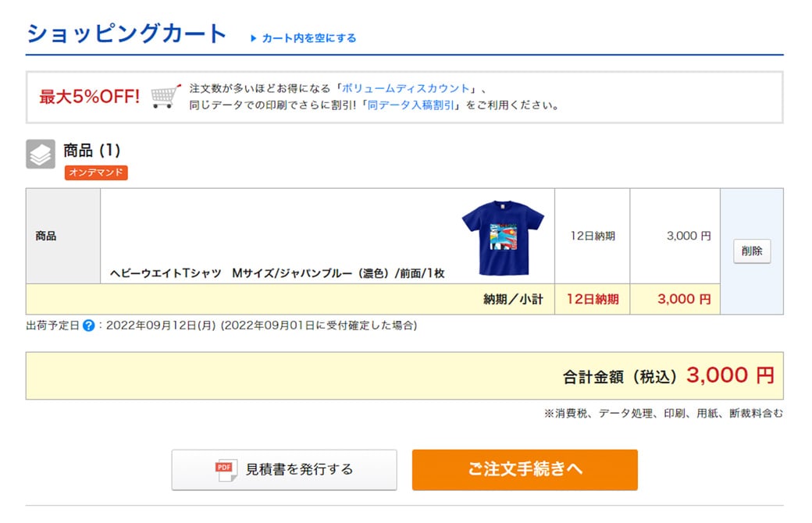Open the ボリュームディスカウント link
This screenshot has width=812, height=523.
coord(406,88)
